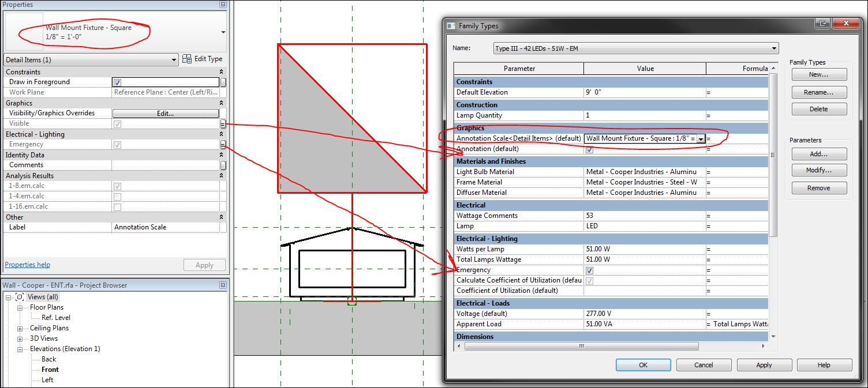The height and width of the screenshot is (388, 868).
Task: Open the Properties help link
Action: coord(27,265)
